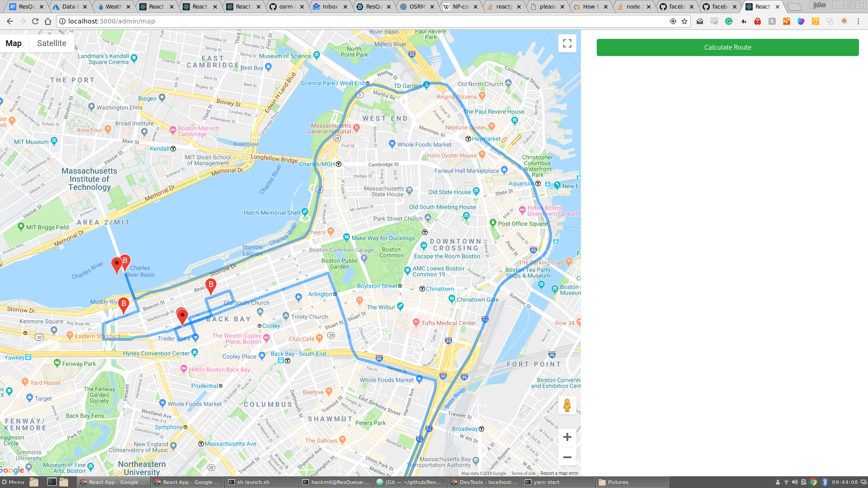Select the Map view type
The height and width of the screenshot is (488, 868).
point(14,43)
